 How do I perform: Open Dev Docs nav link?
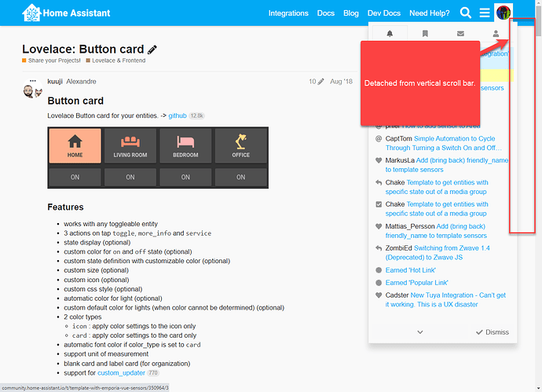pyautogui.click(x=383, y=13)
